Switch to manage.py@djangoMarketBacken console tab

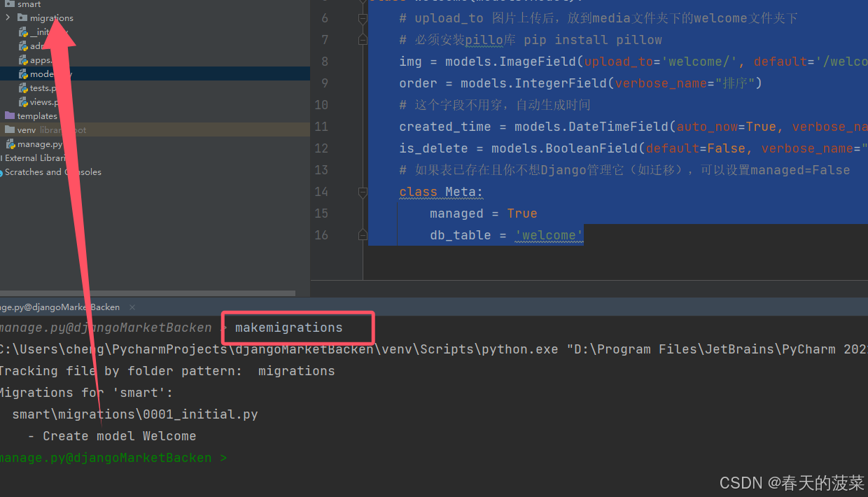60,307
